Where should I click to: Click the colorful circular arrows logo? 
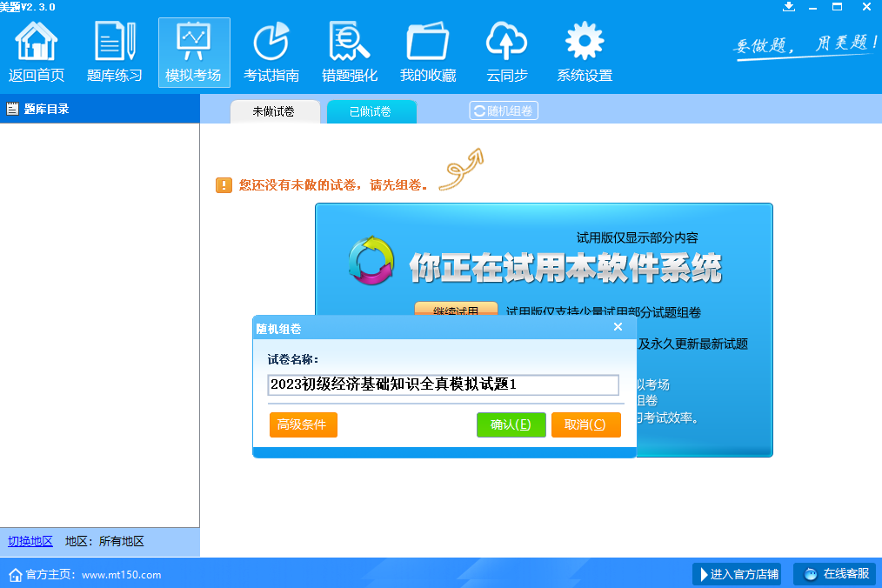click(371, 261)
